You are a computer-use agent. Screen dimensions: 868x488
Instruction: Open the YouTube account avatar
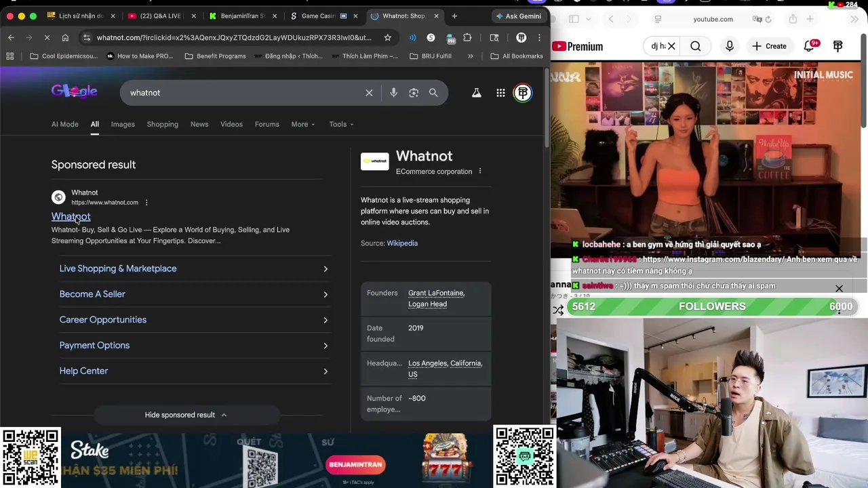click(838, 46)
